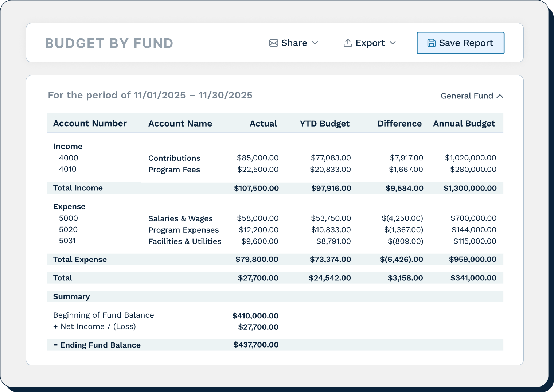Click the disk icon inside Save Report
Screen dimensions: 554x392
432,43
